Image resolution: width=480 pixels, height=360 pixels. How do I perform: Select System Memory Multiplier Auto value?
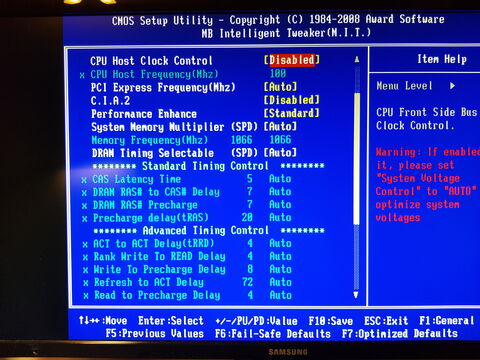280,126
